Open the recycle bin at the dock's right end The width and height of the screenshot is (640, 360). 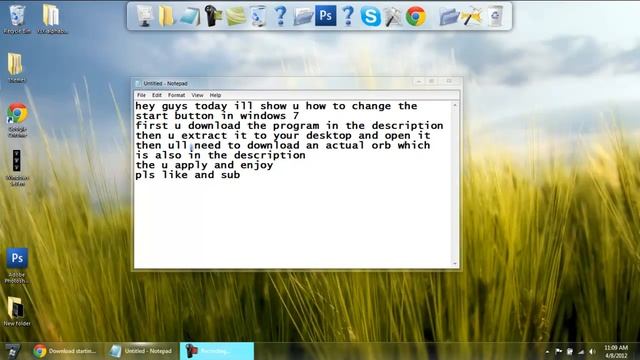tap(495, 17)
